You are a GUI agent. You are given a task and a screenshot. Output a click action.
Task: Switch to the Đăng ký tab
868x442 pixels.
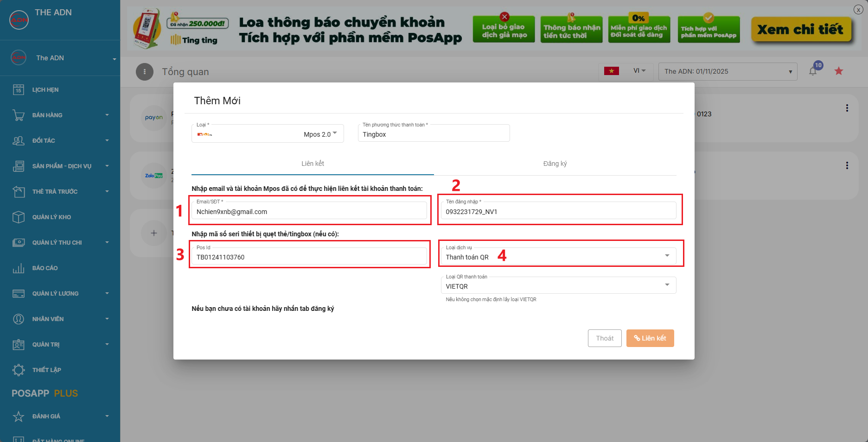555,164
